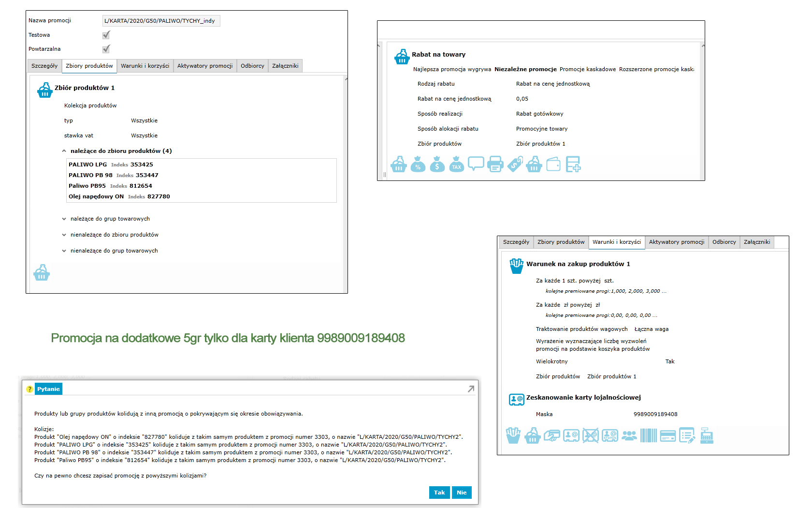Click the scrollbar of the product sets panel
The width and height of the screenshot is (812, 508).
345,184
